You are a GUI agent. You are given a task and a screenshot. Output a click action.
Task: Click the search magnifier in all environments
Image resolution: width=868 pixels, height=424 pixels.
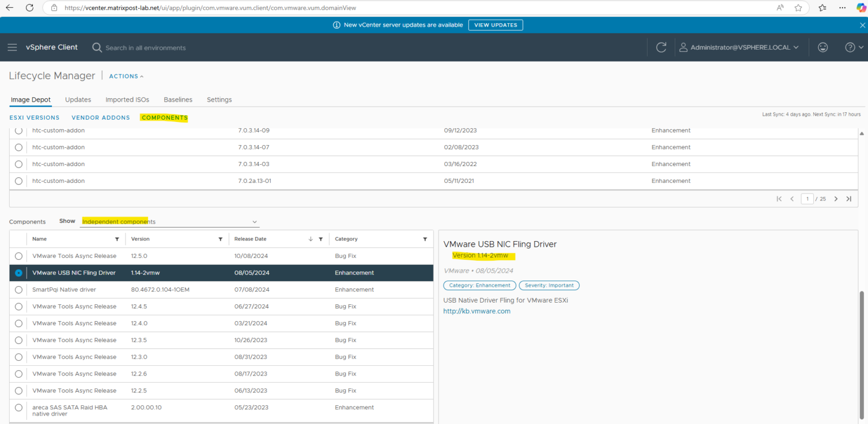97,47
